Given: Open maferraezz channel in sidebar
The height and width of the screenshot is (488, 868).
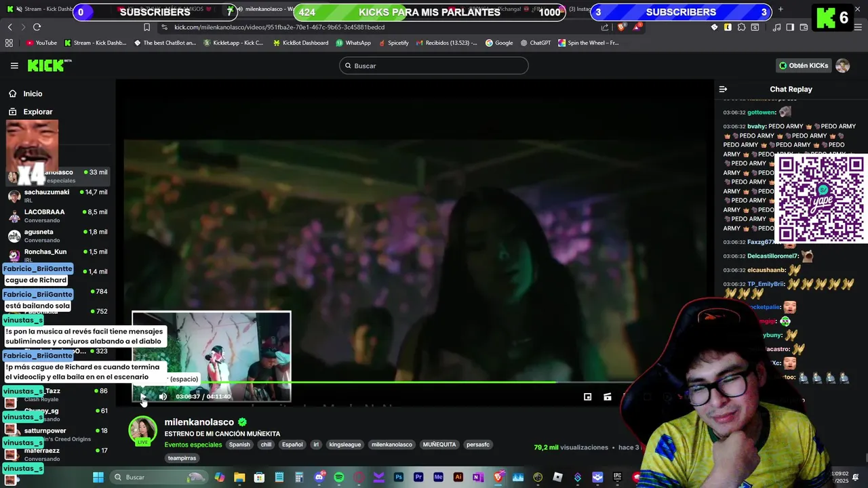Looking at the screenshot, I should (x=58, y=454).
